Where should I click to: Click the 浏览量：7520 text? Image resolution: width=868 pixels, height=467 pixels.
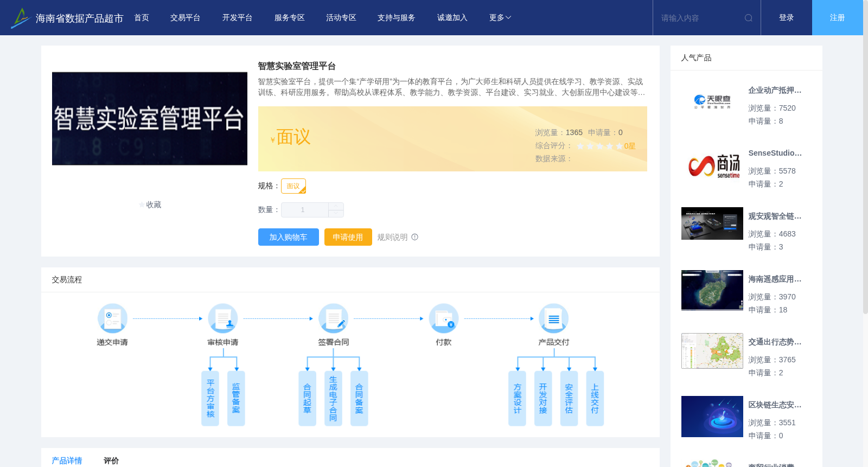pos(772,108)
